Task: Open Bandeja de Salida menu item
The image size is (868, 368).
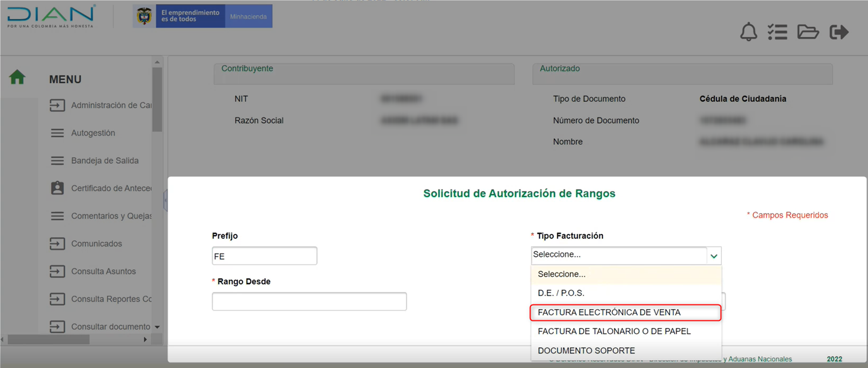Action: [x=105, y=161]
